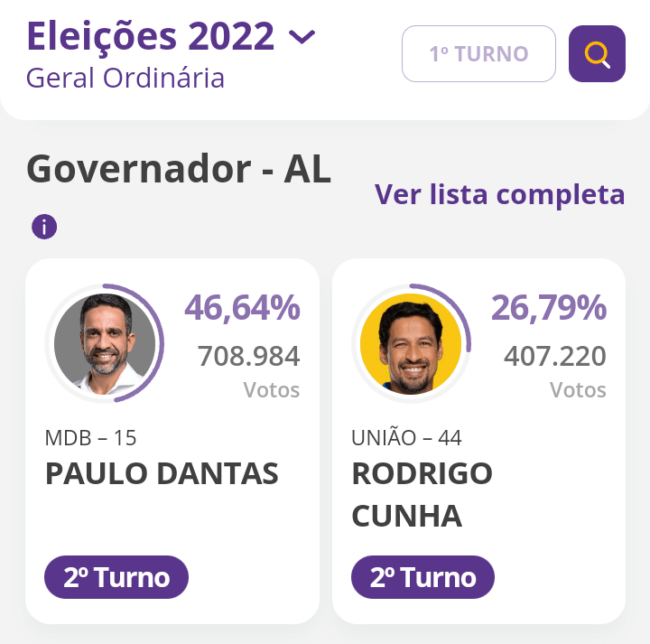Screen dimensions: 650x644
Task: Click the 2º Turno badge for Rodrigo Cunha
Action: click(422, 577)
